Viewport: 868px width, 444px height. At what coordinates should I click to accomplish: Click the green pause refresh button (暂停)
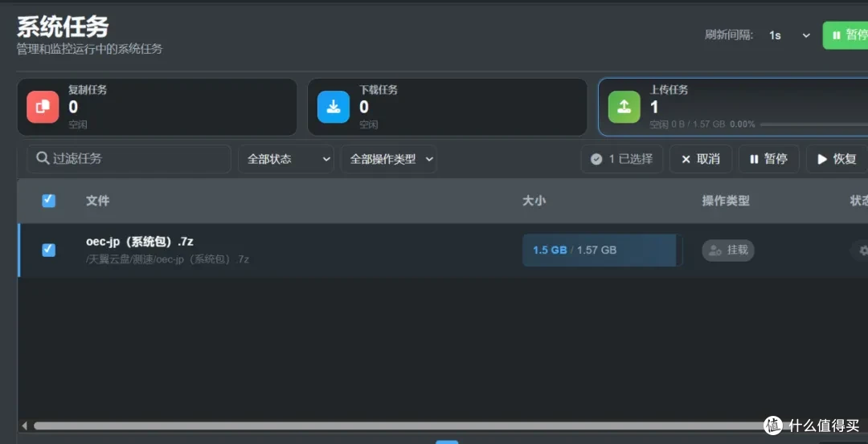pos(845,35)
